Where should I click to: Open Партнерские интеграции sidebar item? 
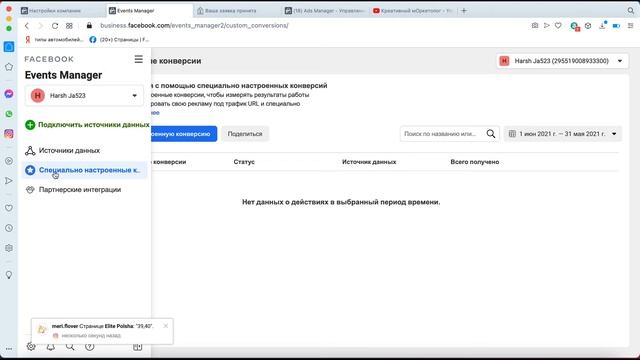coord(80,190)
